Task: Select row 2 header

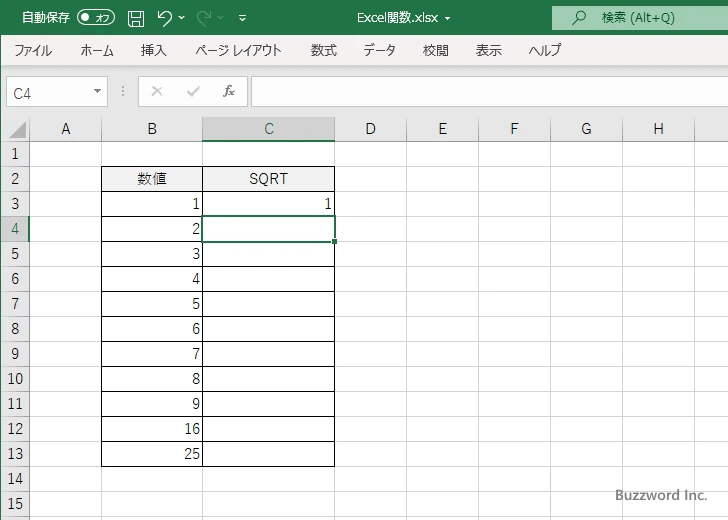Action: (x=15, y=179)
